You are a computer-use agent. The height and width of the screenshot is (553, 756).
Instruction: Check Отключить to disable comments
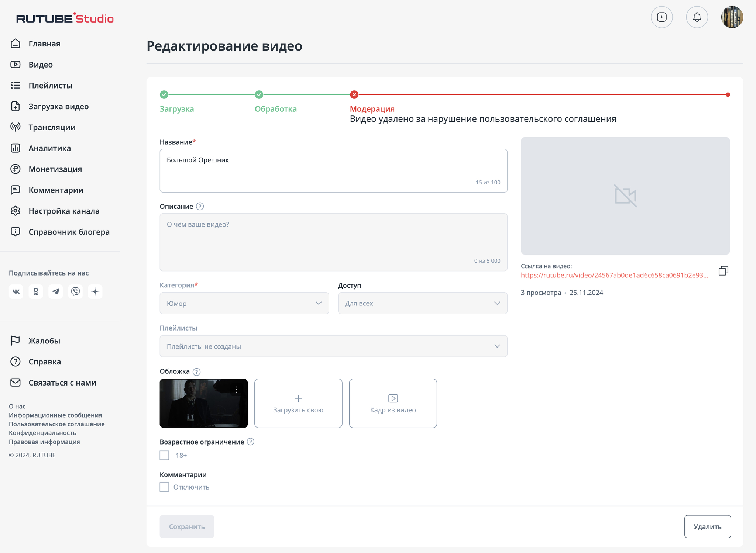click(164, 487)
